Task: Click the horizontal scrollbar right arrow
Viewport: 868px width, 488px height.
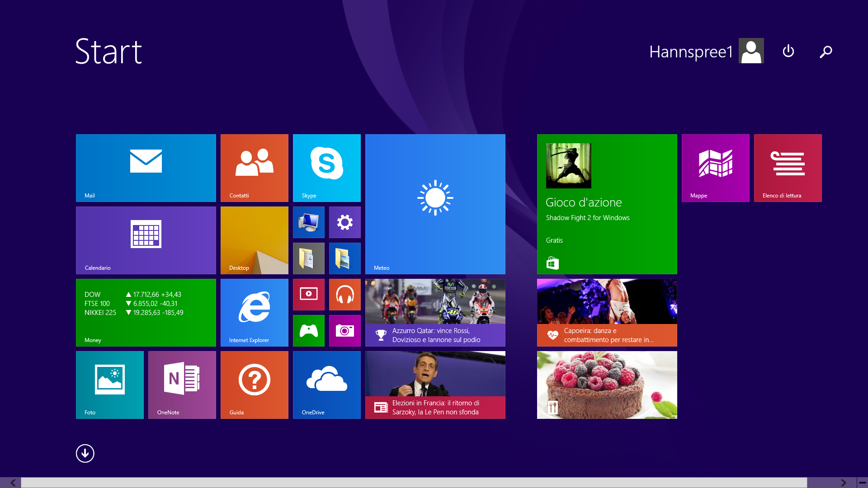Action: coord(843,483)
